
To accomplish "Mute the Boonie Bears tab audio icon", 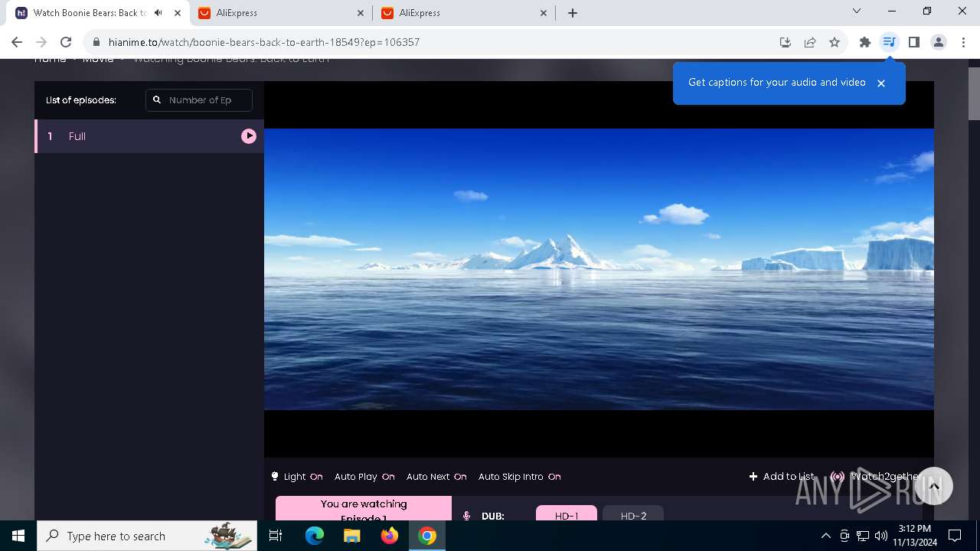I will (158, 13).
